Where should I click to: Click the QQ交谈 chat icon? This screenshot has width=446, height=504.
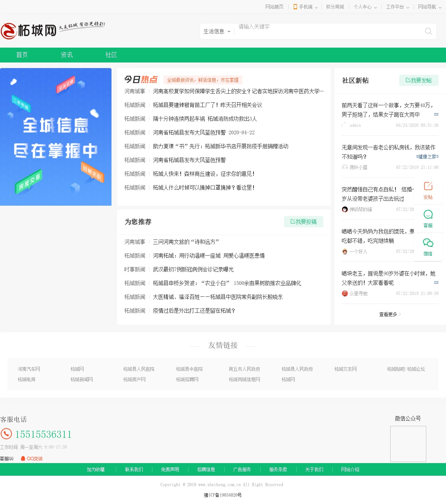click(32, 459)
